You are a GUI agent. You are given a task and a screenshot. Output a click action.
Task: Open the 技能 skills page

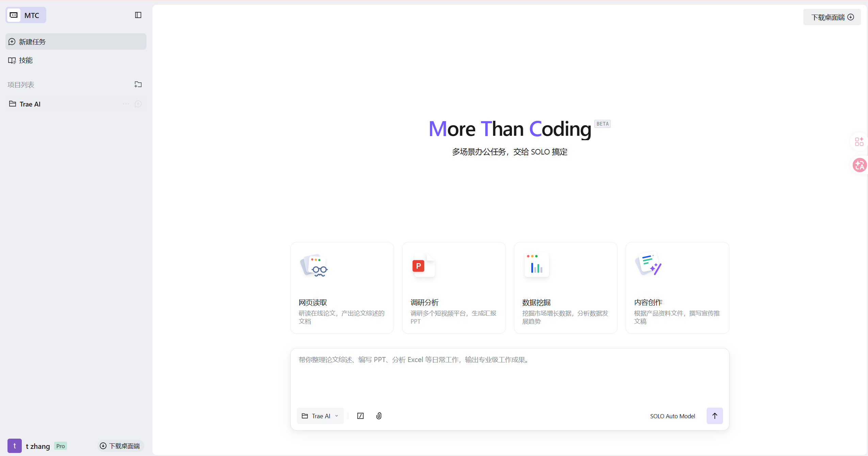tap(26, 60)
